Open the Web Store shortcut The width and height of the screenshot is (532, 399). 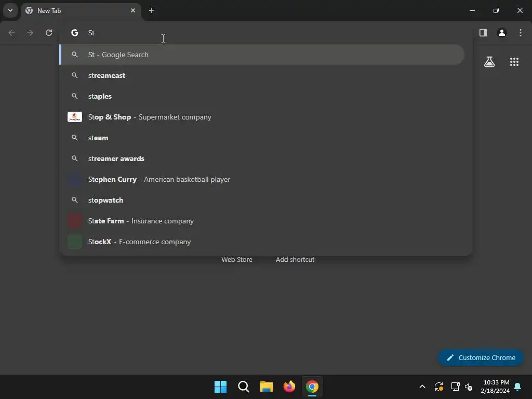[x=237, y=260]
